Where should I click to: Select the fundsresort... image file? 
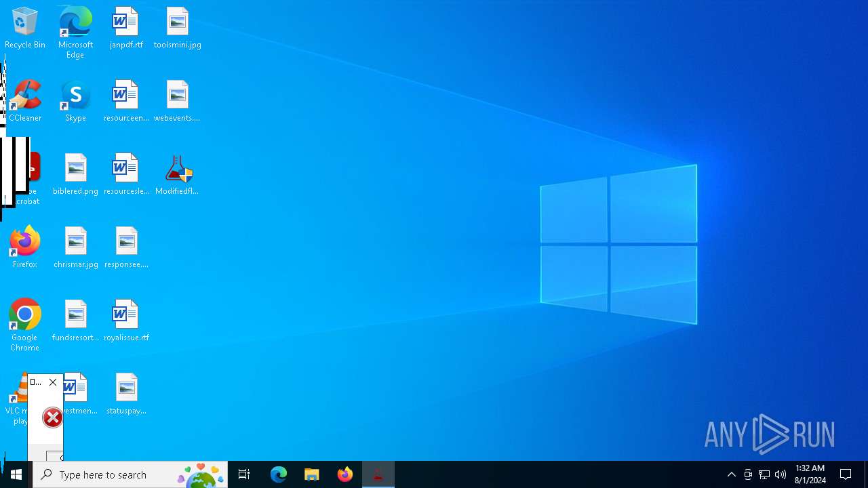[75, 321]
